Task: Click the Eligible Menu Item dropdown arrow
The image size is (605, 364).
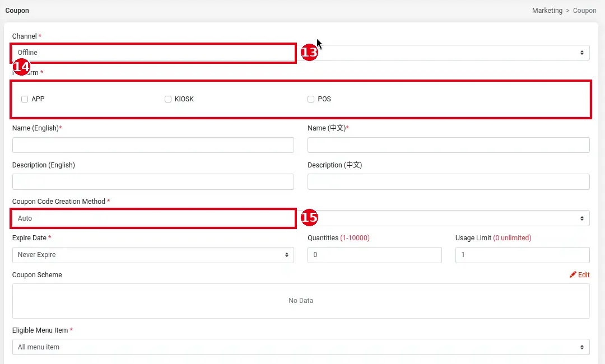Action: click(582, 347)
